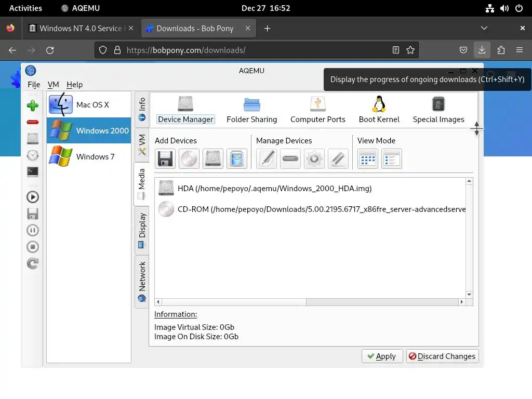Click the green plus Add VM icon

(33, 105)
